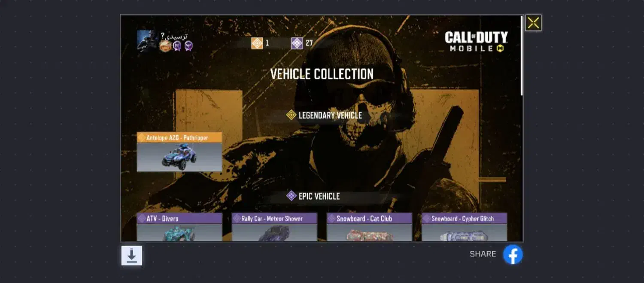The width and height of the screenshot is (644, 283).
Task: Select the Rally Car - Meteor Shower card
Action: pos(274,227)
